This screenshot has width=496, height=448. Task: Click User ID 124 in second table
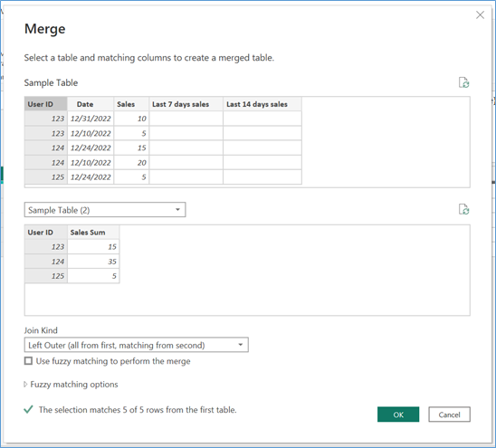point(46,262)
